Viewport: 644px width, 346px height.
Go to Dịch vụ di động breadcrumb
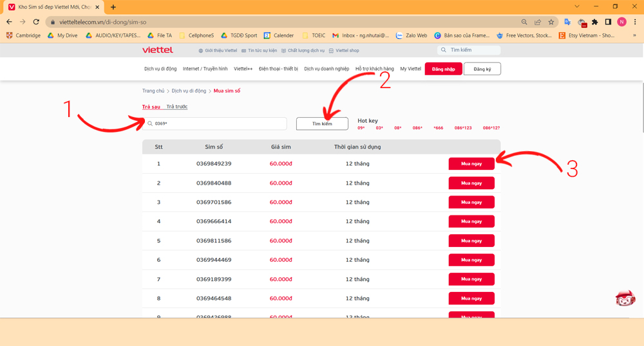coord(189,91)
